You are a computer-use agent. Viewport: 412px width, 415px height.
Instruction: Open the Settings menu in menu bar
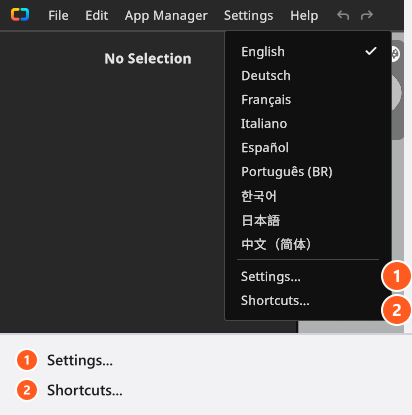[x=249, y=15]
